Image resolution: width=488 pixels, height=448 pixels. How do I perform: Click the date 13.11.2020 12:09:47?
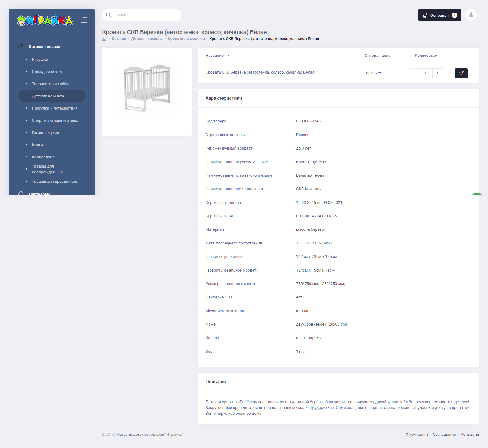pyautogui.click(x=314, y=243)
